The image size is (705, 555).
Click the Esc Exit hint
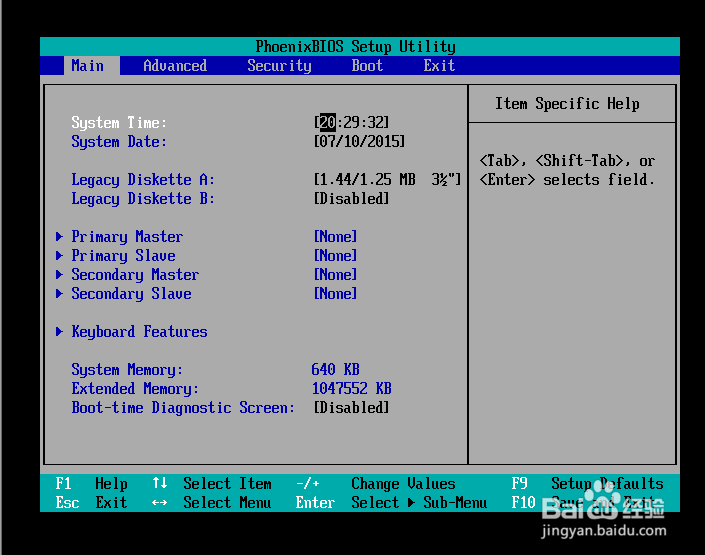(91, 502)
